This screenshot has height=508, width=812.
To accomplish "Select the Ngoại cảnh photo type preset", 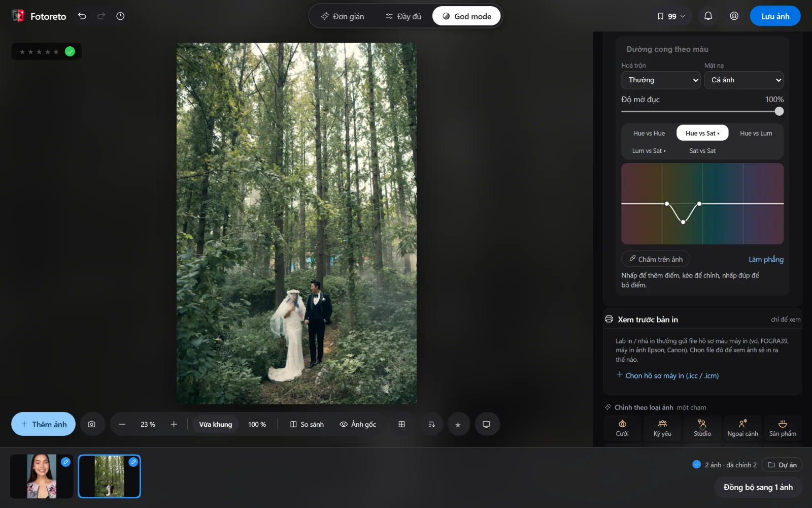I will (742, 428).
